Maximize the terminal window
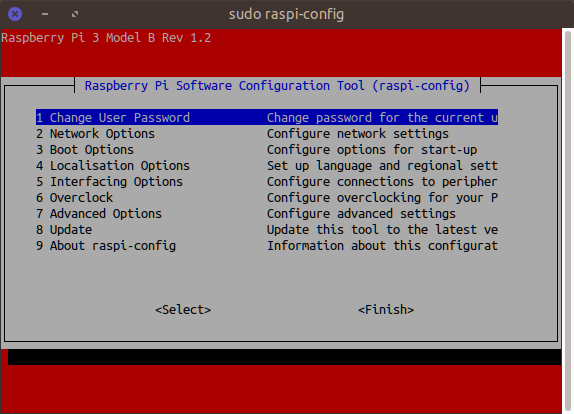This screenshot has height=414, width=574. click(x=75, y=14)
